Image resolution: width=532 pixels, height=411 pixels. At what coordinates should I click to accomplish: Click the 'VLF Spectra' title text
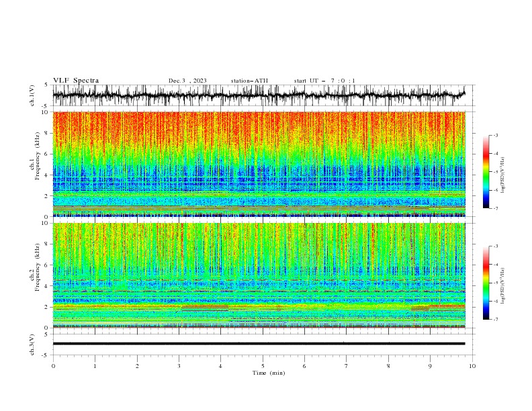pos(76,81)
